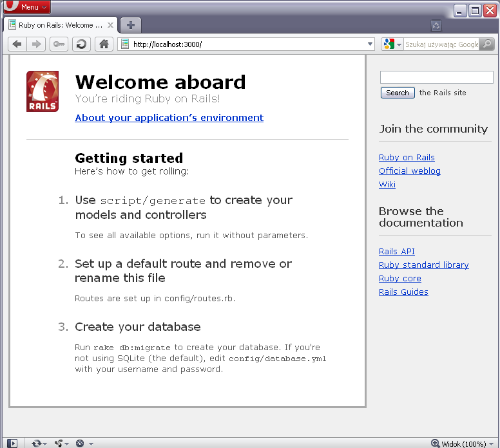Select the Ruby on Rails: Welcome tab
Screen dimensions: 500x448
pyautogui.click(x=61, y=25)
